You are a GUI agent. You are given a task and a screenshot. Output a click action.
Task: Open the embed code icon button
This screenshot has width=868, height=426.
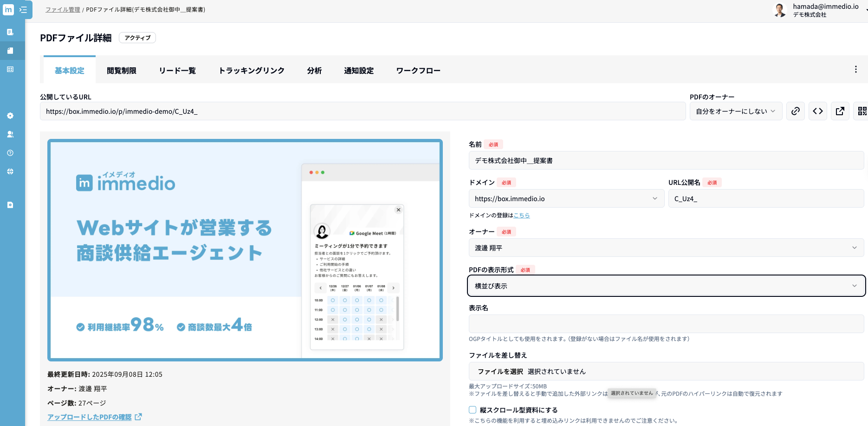coord(817,111)
